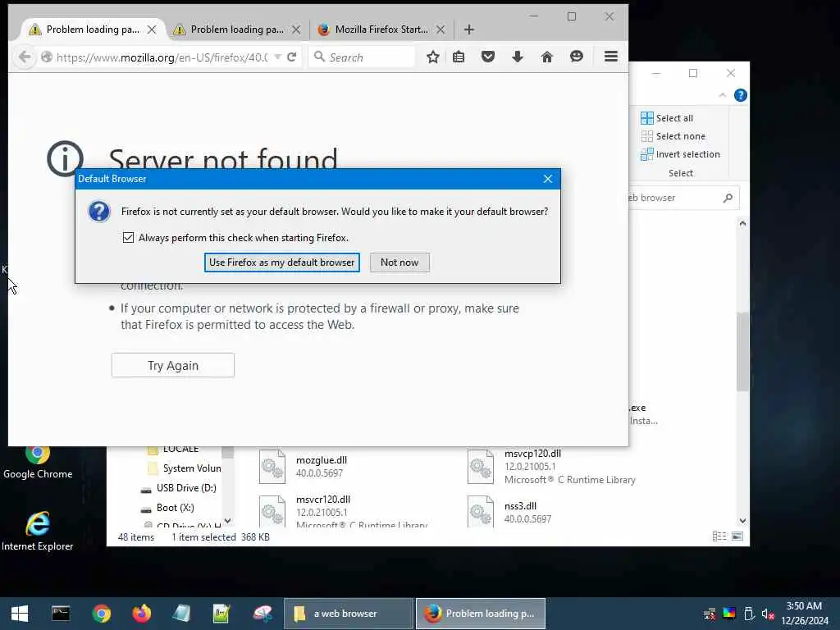
Task: Click Use Firefox as my default browser
Action: click(282, 262)
